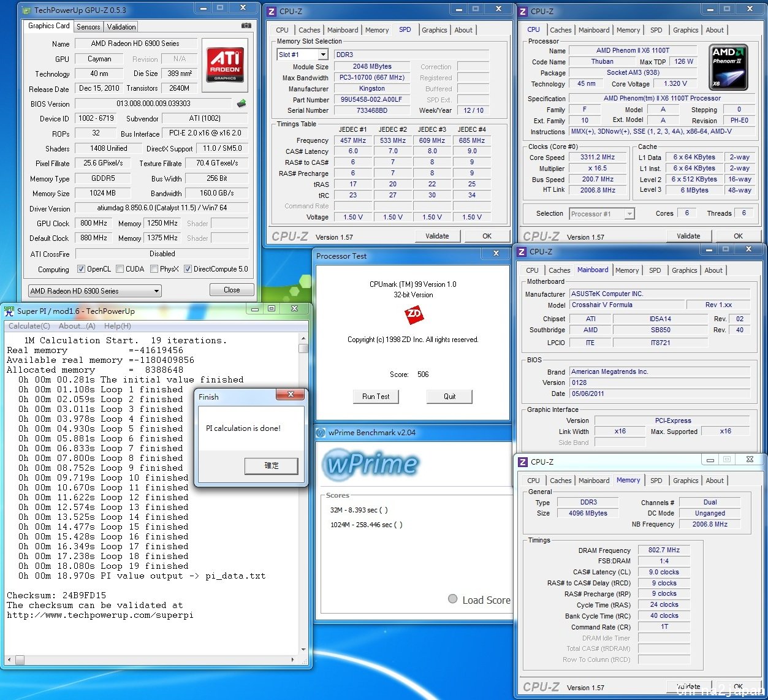Click Validate in the CPU-Z window showing SPD
This screenshot has height=700, width=768.
[x=437, y=236]
